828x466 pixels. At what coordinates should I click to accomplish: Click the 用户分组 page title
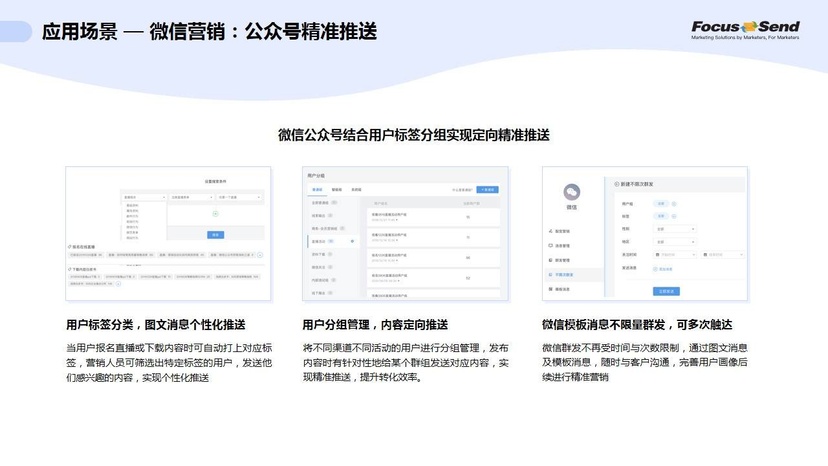coord(316,175)
